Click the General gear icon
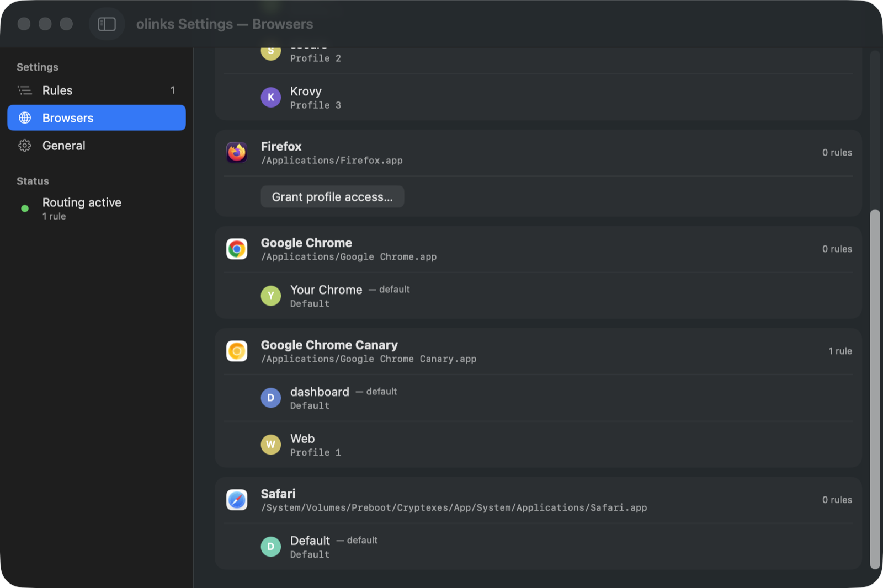Viewport: 883px width, 588px height. coord(25,145)
